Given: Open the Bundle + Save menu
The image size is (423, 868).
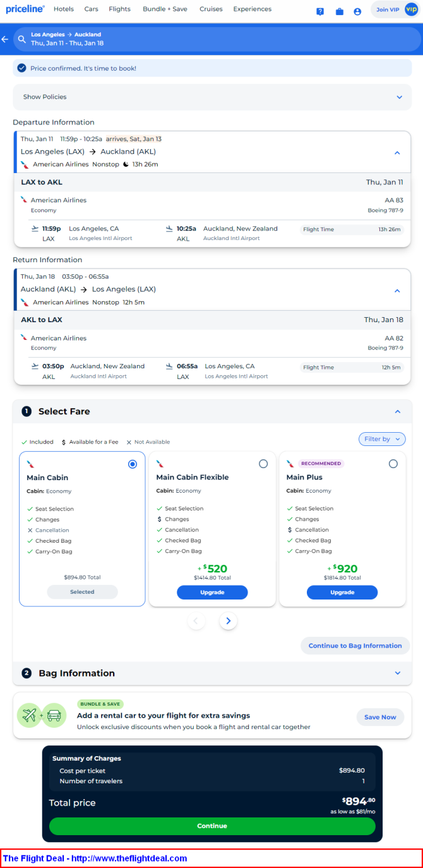Looking at the screenshot, I should [x=165, y=9].
